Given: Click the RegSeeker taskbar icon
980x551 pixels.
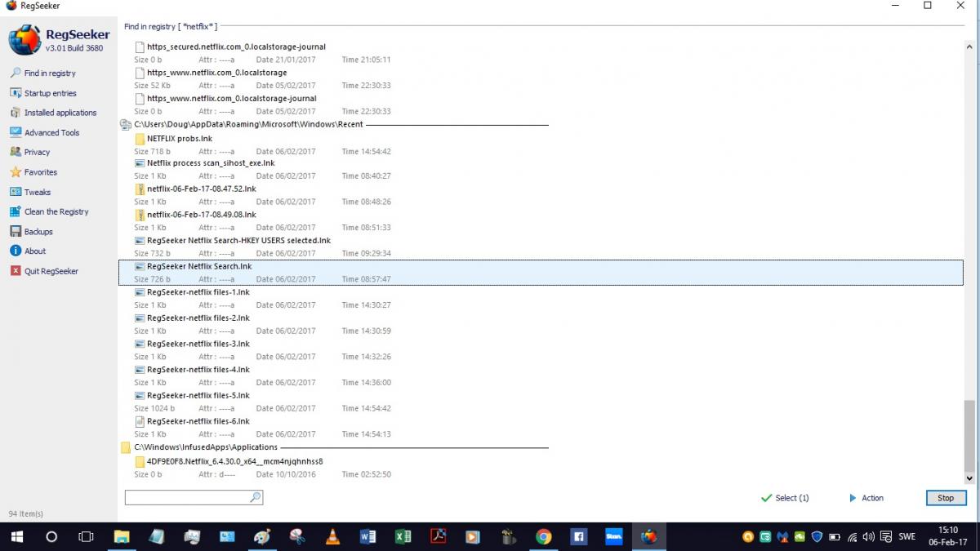Looking at the screenshot, I should pos(649,536).
